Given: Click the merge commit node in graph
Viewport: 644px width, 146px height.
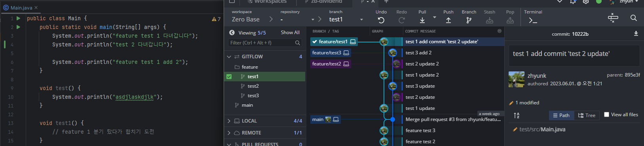Looking at the screenshot, I should (x=393, y=119).
